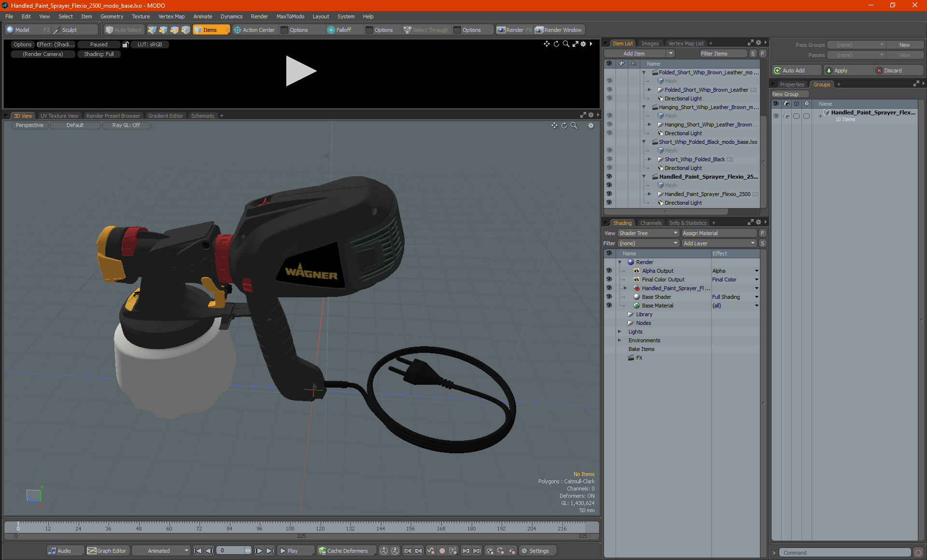Click Assign Material button
This screenshot has width=927, height=560.
(x=719, y=233)
